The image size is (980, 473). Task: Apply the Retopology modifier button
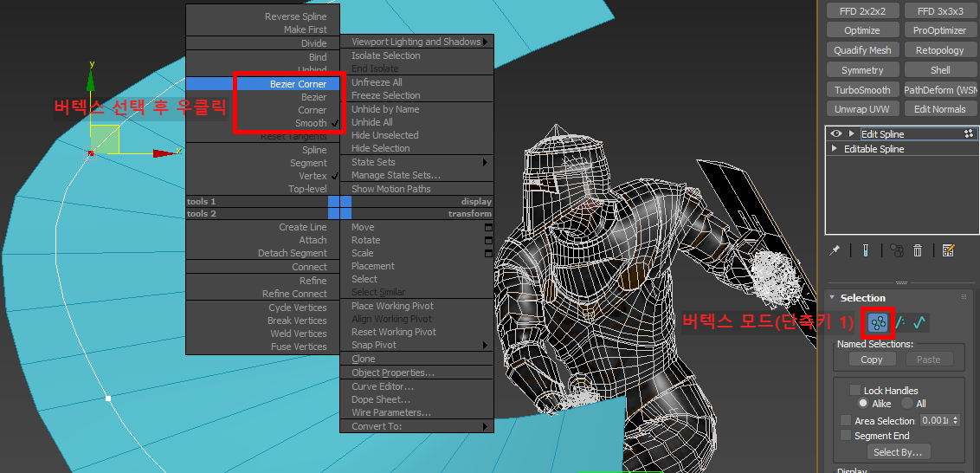click(x=941, y=50)
